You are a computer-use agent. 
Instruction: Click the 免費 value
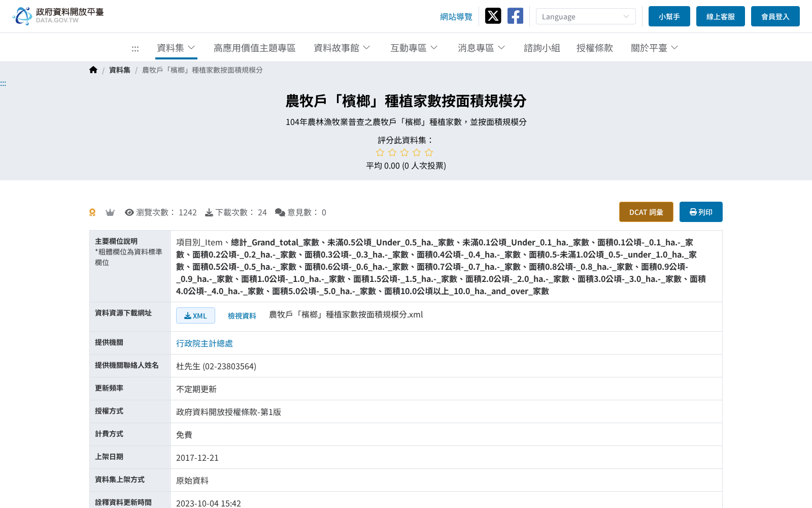(184, 435)
